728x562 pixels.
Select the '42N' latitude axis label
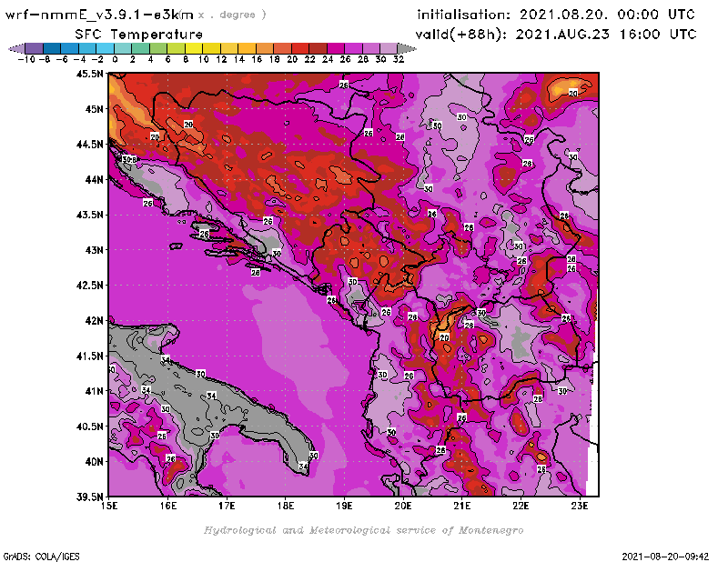tap(95, 320)
